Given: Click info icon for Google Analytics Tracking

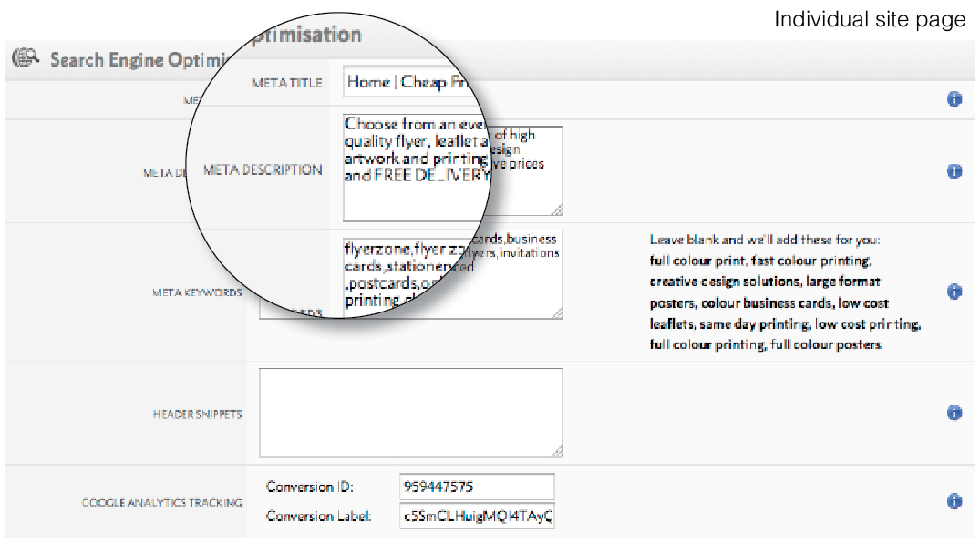Looking at the screenshot, I should [954, 501].
